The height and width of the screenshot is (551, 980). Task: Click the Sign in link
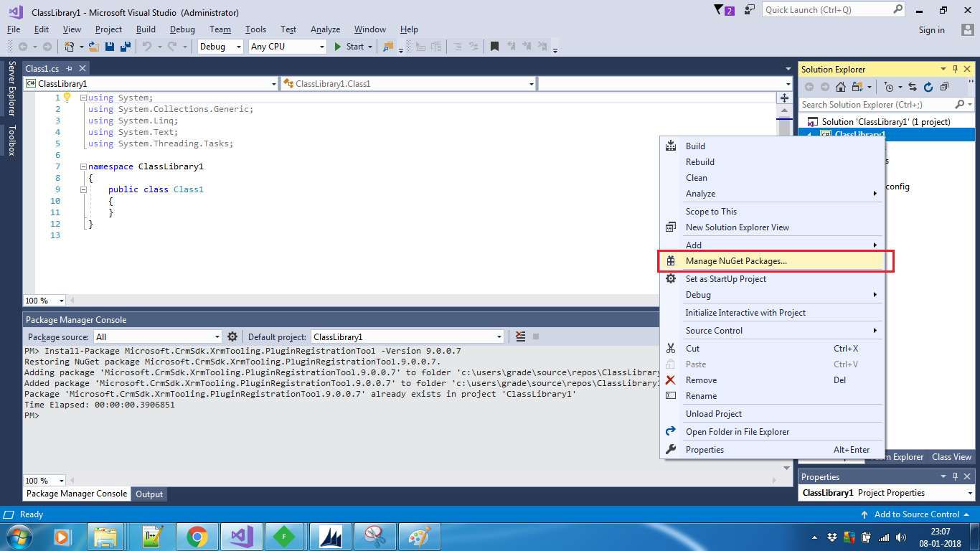(x=931, y=30)
